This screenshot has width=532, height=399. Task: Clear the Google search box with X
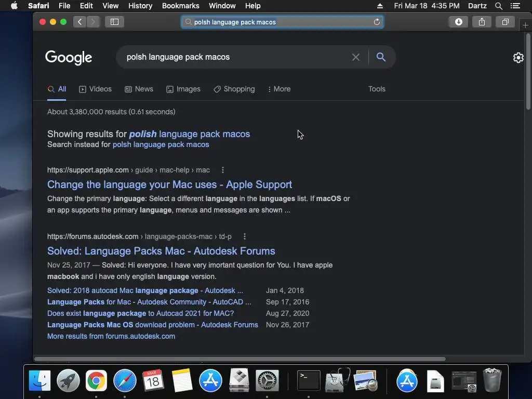[355, 57]
